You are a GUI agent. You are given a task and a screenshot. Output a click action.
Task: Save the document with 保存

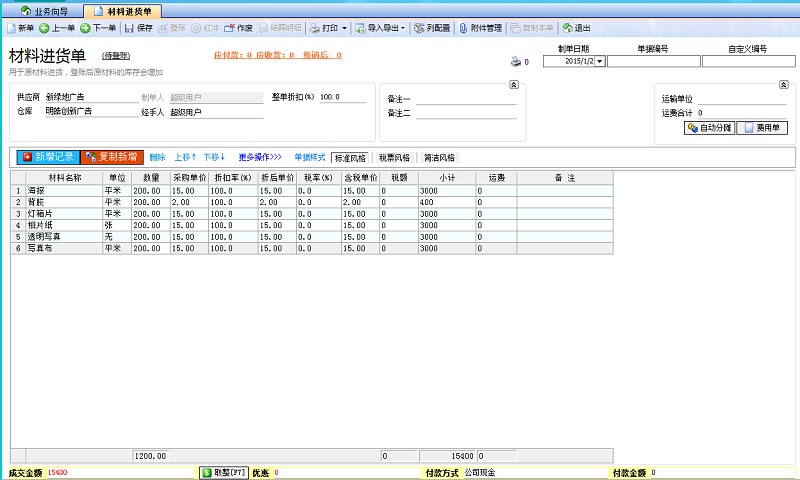click(x=138, y=28)
